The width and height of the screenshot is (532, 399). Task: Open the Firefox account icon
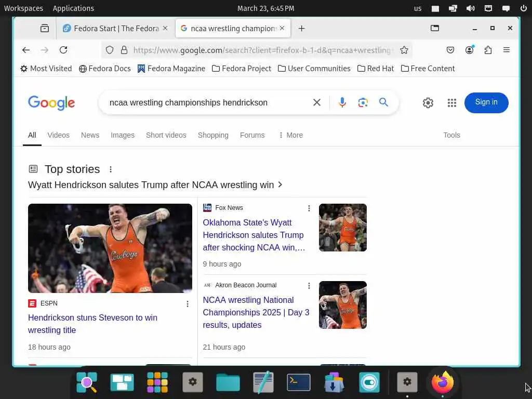point(469,50)
